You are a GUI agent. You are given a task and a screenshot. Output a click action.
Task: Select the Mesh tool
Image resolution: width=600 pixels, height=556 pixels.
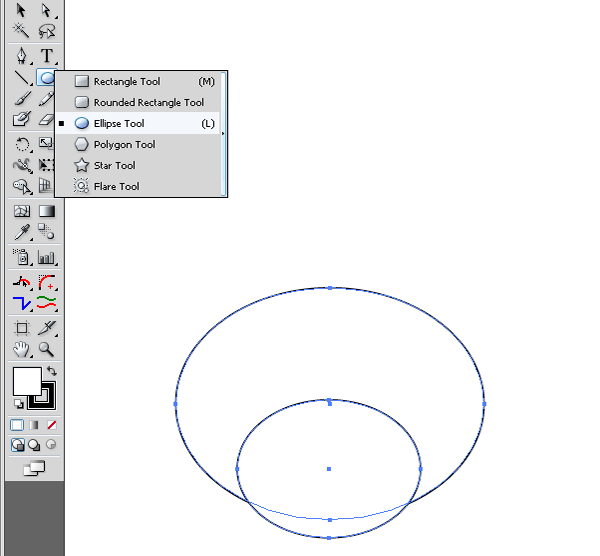click(22, 211)
